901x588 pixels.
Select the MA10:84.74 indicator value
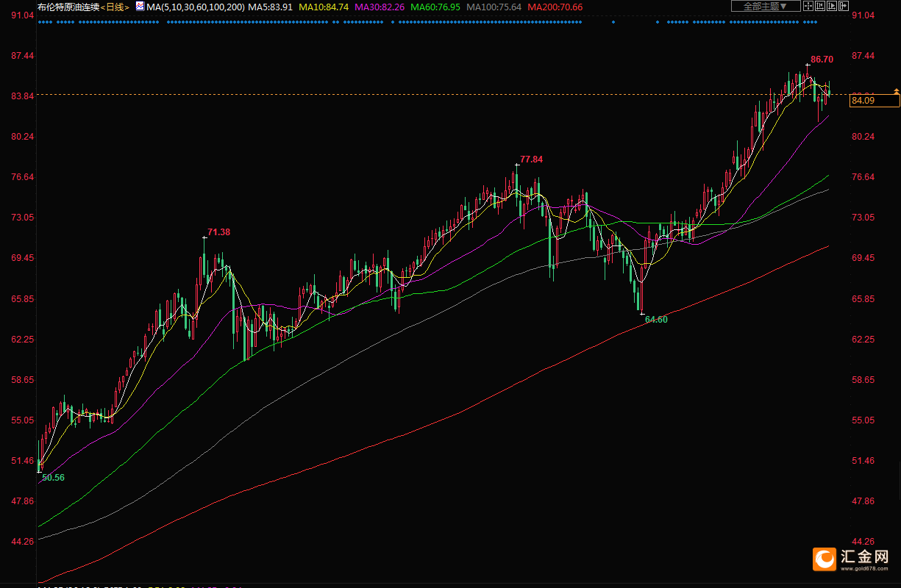point(324,7)
